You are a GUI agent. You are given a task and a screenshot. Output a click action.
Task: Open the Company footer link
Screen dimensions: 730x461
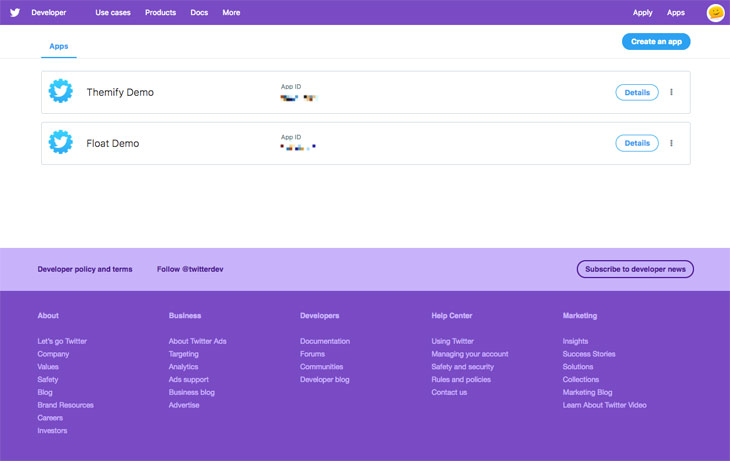(53, 354)
